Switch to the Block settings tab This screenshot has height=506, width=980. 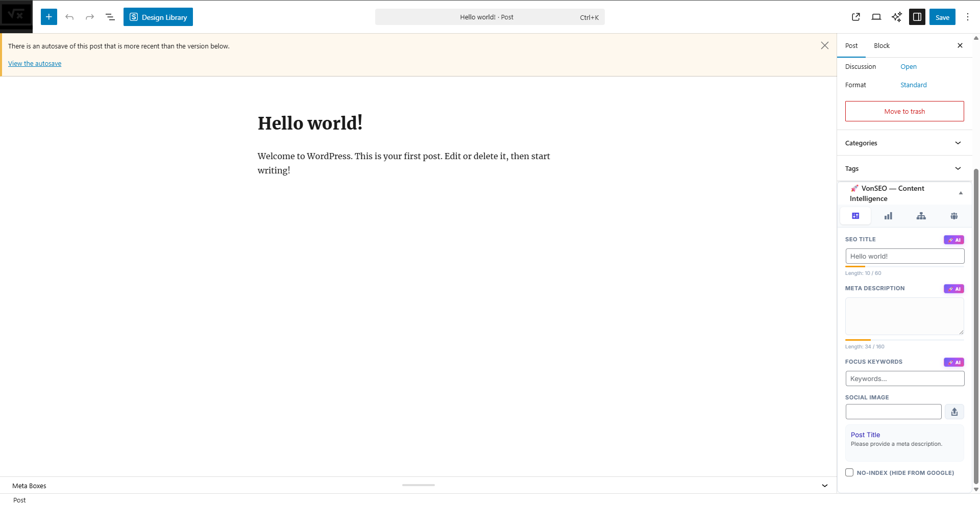point(881,45)
